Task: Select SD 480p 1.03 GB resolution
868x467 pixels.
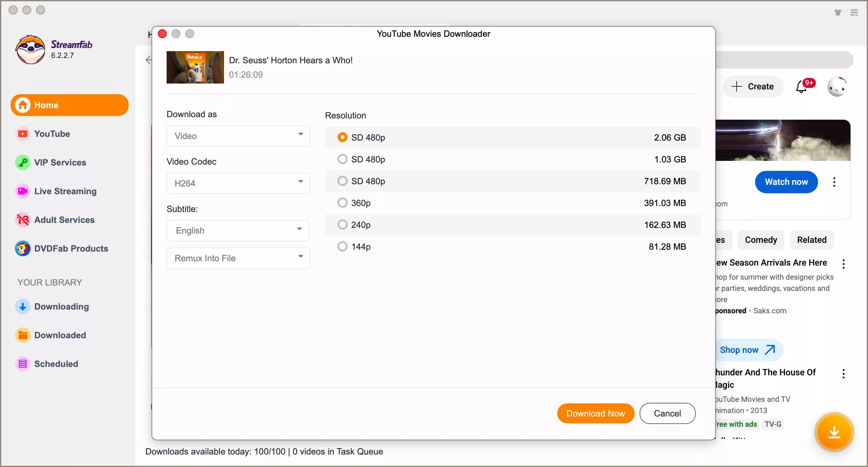Action: [512, 159]
